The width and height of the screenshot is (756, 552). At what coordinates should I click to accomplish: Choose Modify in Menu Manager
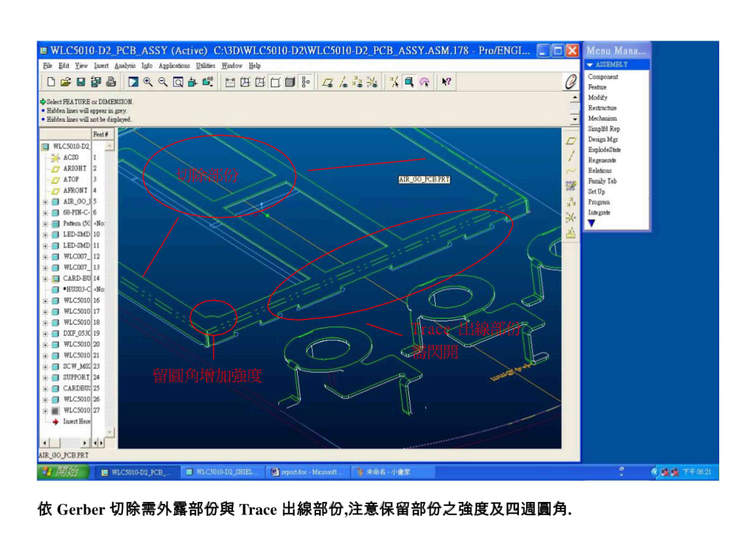pyautogui.click(x=597, y=98)
